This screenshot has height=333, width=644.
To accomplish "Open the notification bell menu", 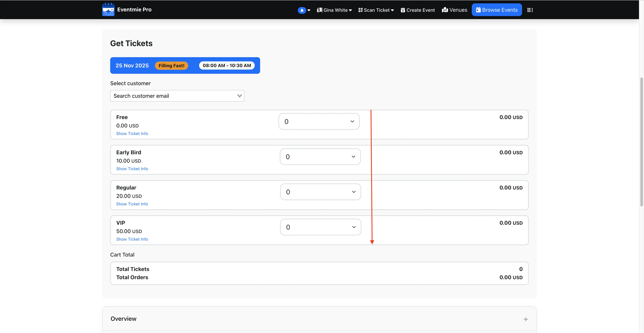I will coord(304,10).
